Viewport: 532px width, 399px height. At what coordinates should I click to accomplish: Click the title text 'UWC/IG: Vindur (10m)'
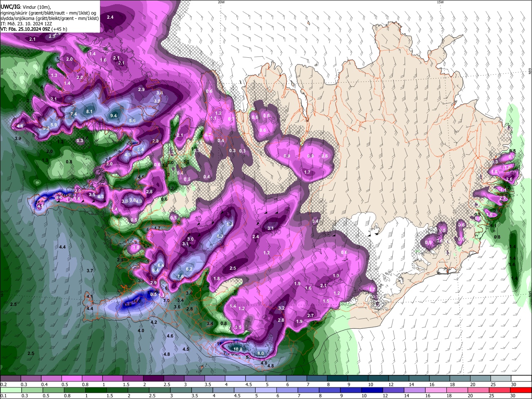26,7
